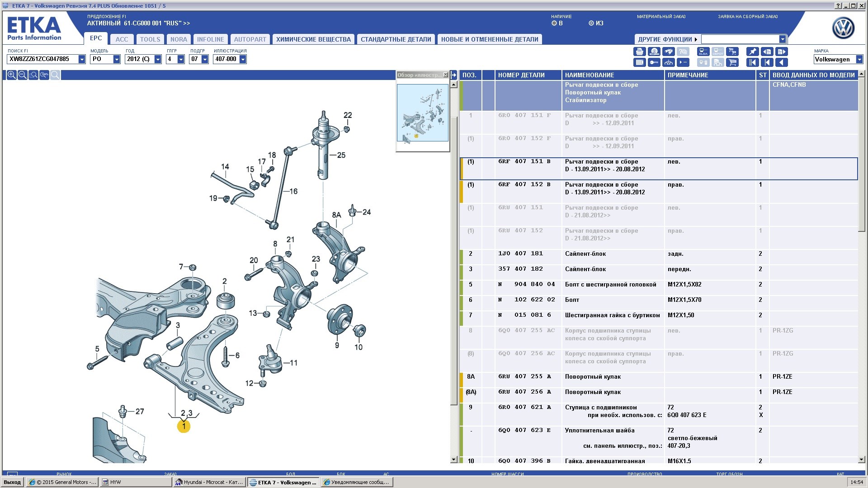The height and width of the screenshot is (488, 868).
Task: Go to previous illustration page icon
Action: (767, 52)
